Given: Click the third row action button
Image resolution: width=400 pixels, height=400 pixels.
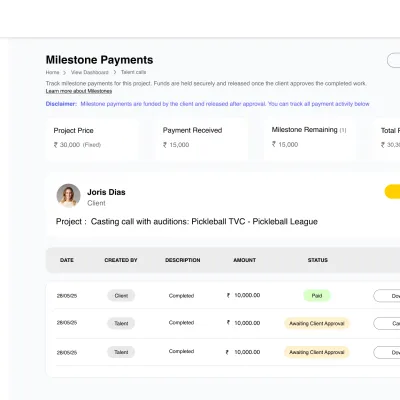Looking at the screenshot, I should (x=387, y=352).
